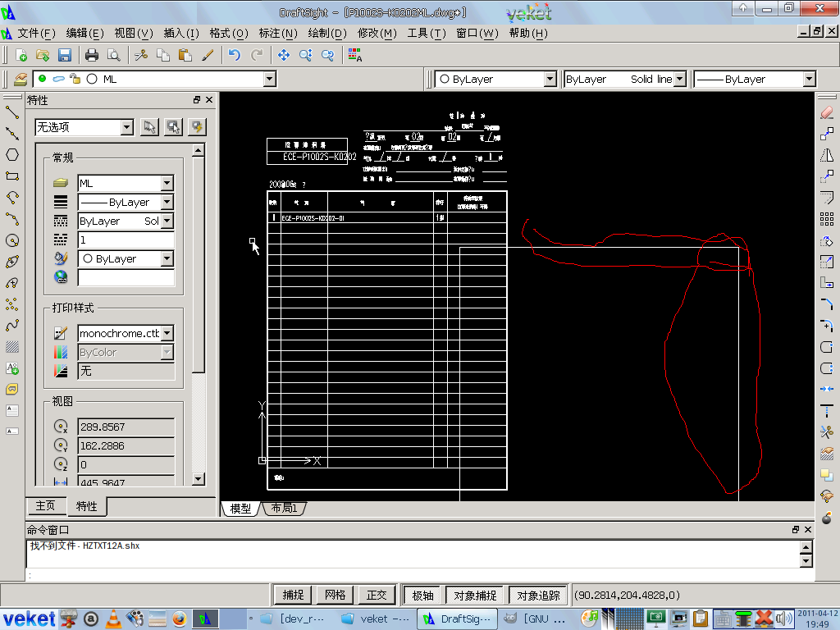Click the Erase/Delete tool icon
The width and height of the screenshot is (840, 630).
pos(827,112)
